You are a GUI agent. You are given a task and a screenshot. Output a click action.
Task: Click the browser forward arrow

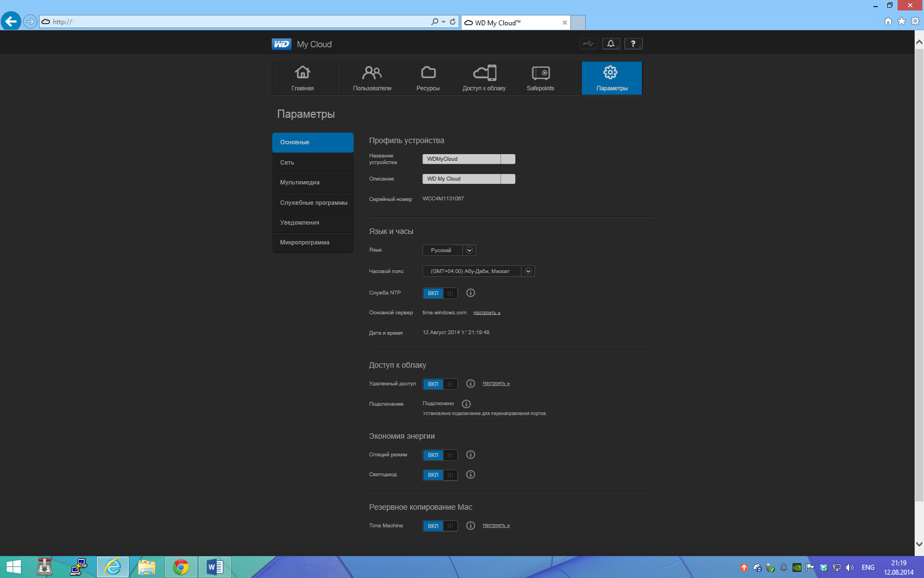coord(30,21)
